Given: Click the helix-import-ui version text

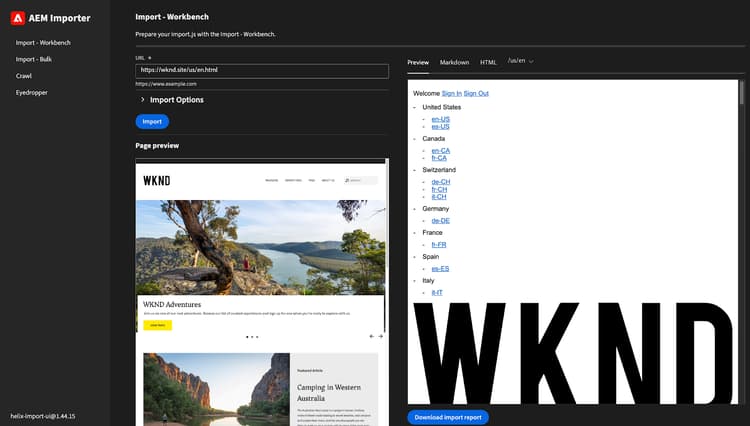Looking at the screenshot, I should [43, 416].
